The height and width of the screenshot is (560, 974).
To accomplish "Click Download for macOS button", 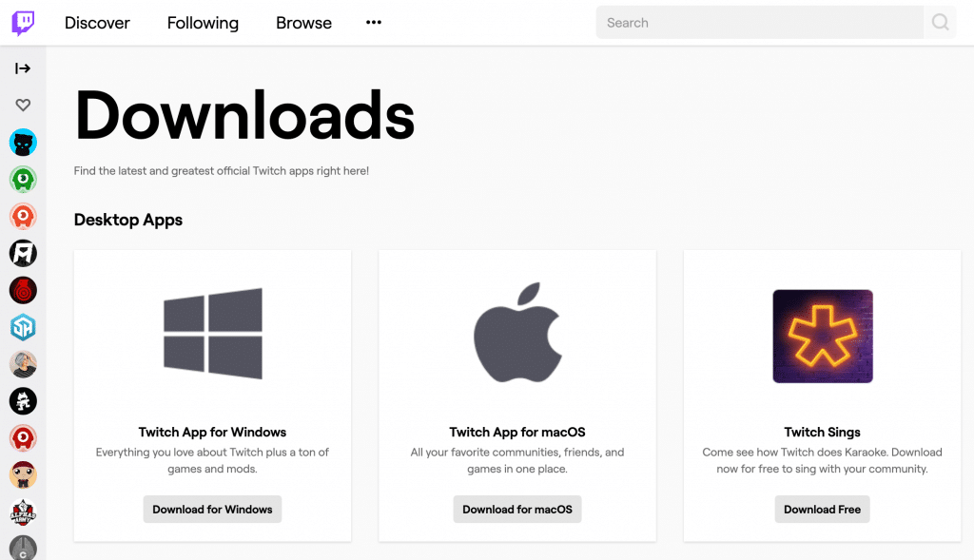I will [517, 509].
